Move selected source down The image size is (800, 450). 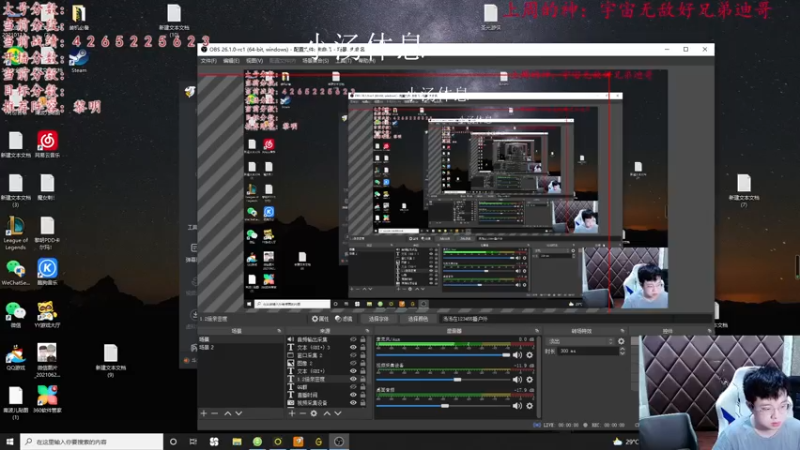click(338, 413)
